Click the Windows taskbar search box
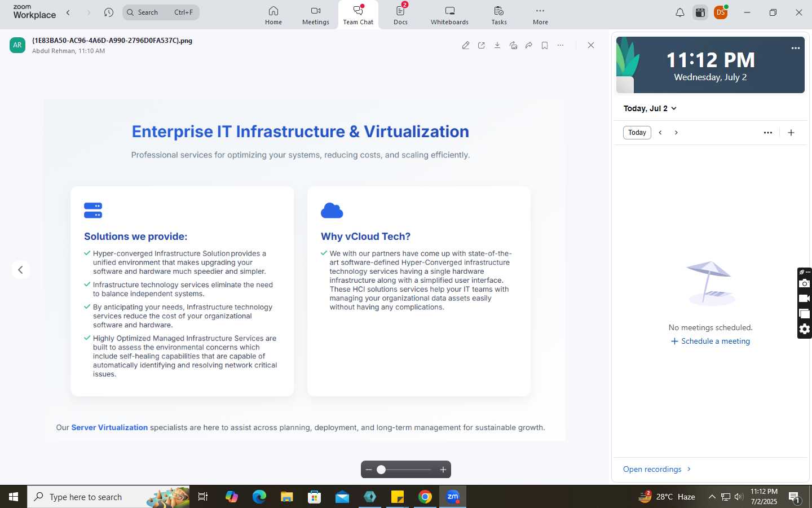 [108, 497]
